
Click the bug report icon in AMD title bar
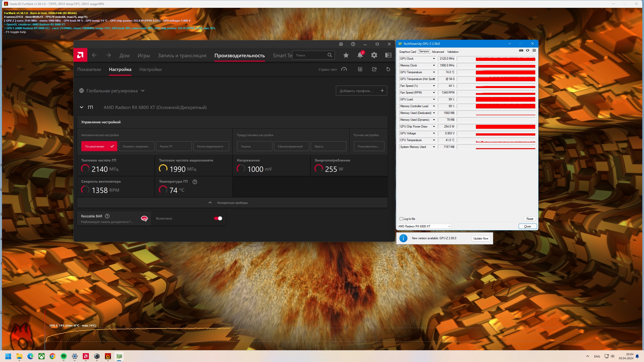click(x=341, y=44)
